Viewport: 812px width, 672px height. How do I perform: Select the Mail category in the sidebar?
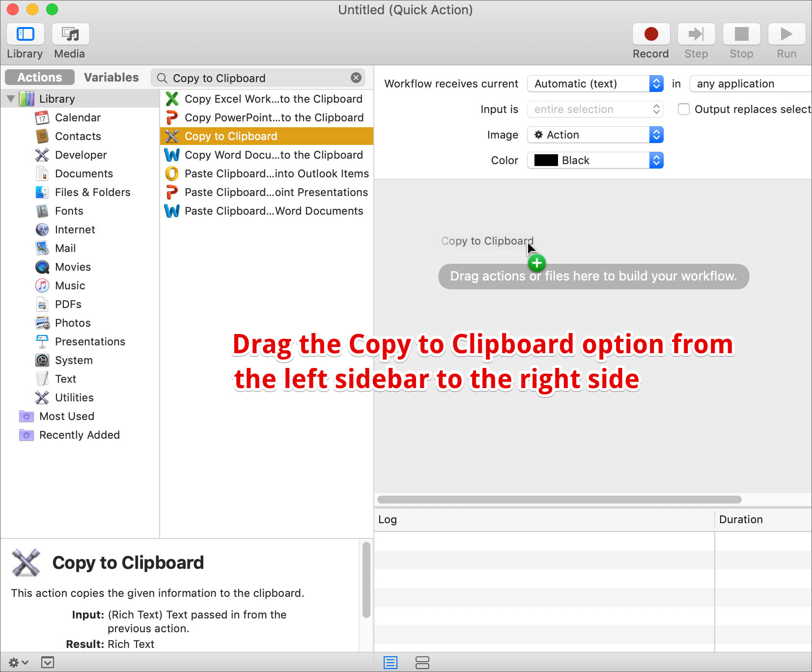(65, 248)
